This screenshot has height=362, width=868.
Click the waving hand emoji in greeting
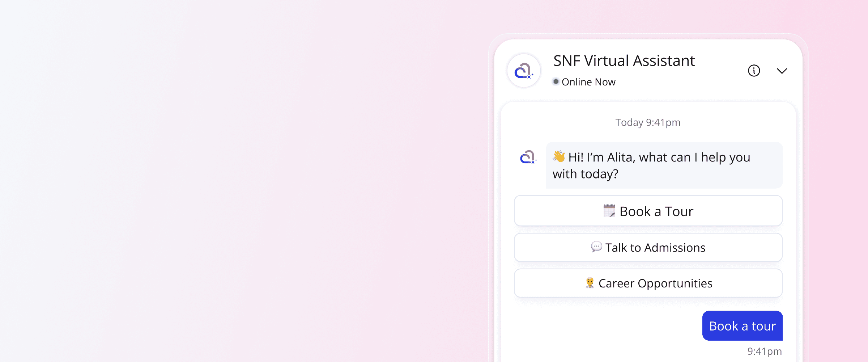coord(559,156)
